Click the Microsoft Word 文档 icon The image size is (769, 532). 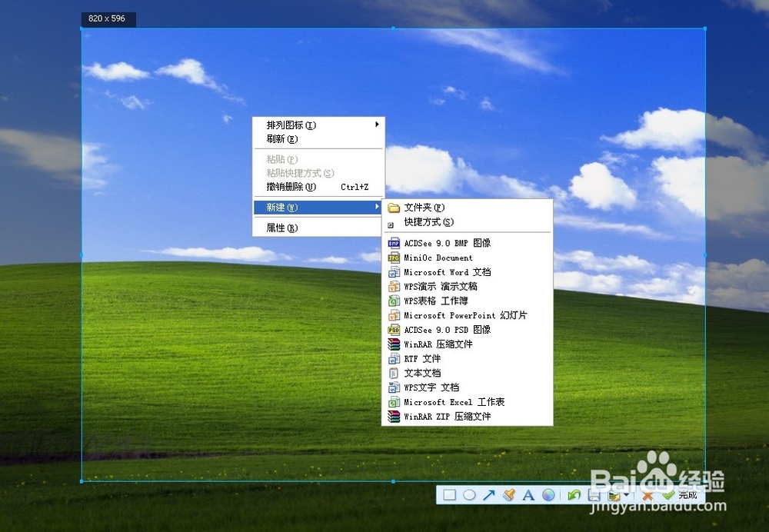click(394, 272)
